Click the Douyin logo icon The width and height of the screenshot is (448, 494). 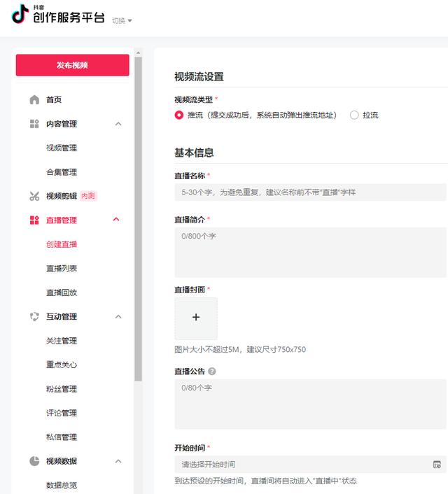[20, 15]
